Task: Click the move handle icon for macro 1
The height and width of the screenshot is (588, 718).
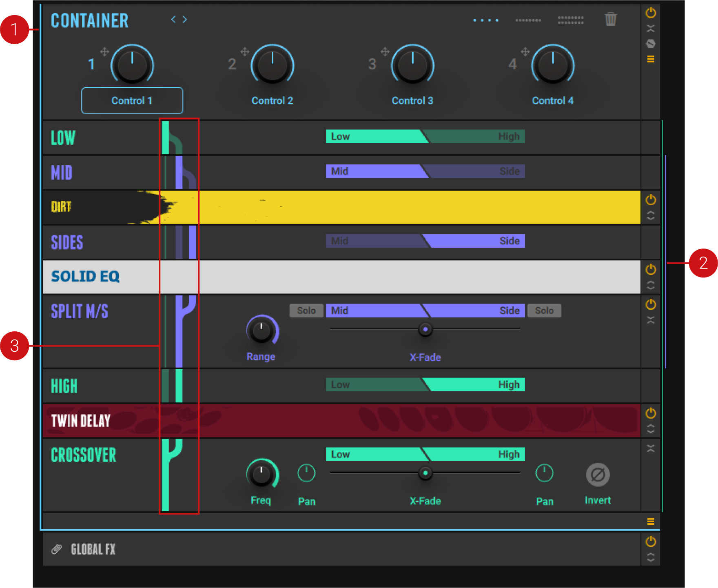Action: click(x=104, y=52)
